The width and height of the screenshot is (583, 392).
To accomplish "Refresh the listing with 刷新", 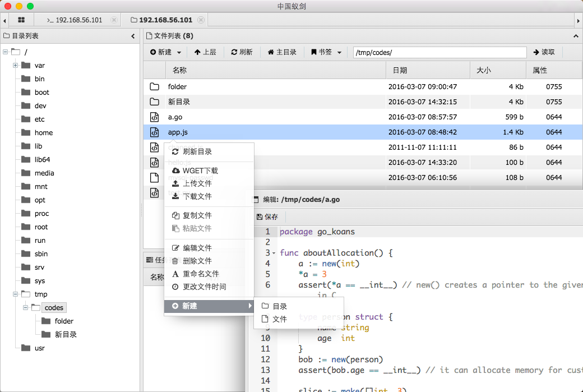I will 242,52.
